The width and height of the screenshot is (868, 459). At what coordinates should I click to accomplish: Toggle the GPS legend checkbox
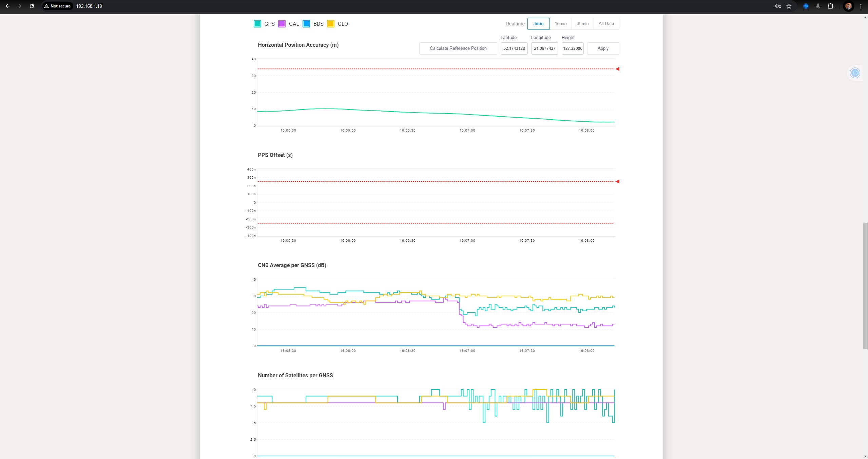(x=257, y=24)
